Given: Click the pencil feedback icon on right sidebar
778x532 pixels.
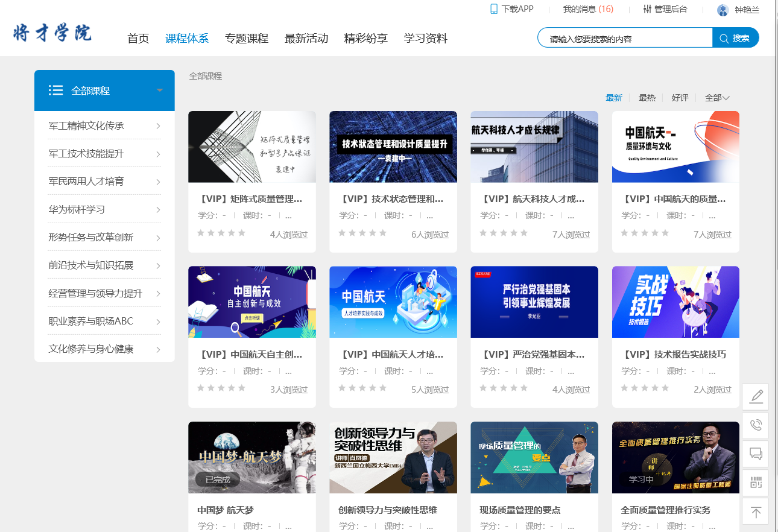Looking at the screenshot, I should click(x=756, y=396).
